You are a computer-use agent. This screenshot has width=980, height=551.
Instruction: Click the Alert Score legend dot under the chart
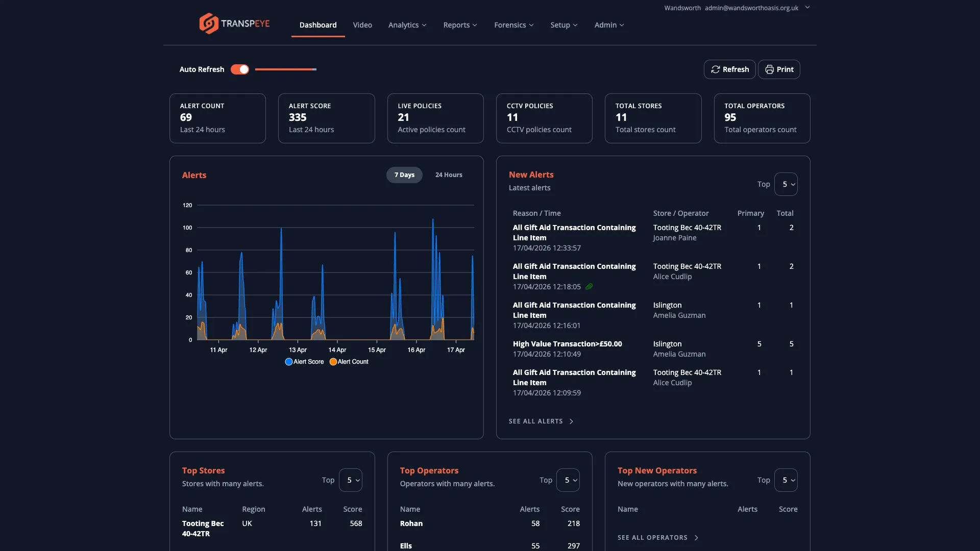point(288,362)
